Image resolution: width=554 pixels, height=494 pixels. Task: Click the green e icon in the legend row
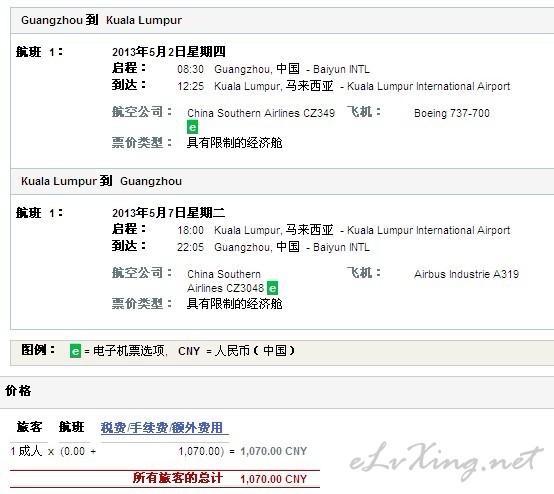click(x=75, y=351)
